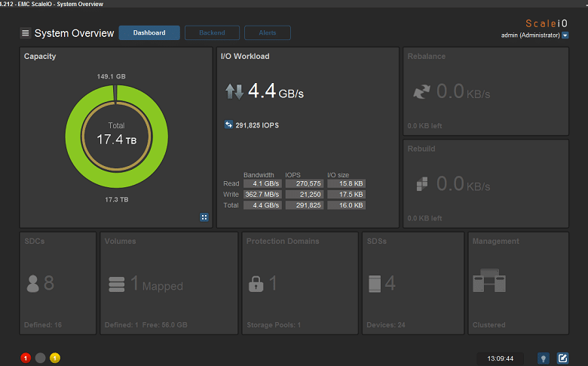
Task: Open the hamburger menu beside System Overview
Action: pyautogui.click(x=25, y=33)
